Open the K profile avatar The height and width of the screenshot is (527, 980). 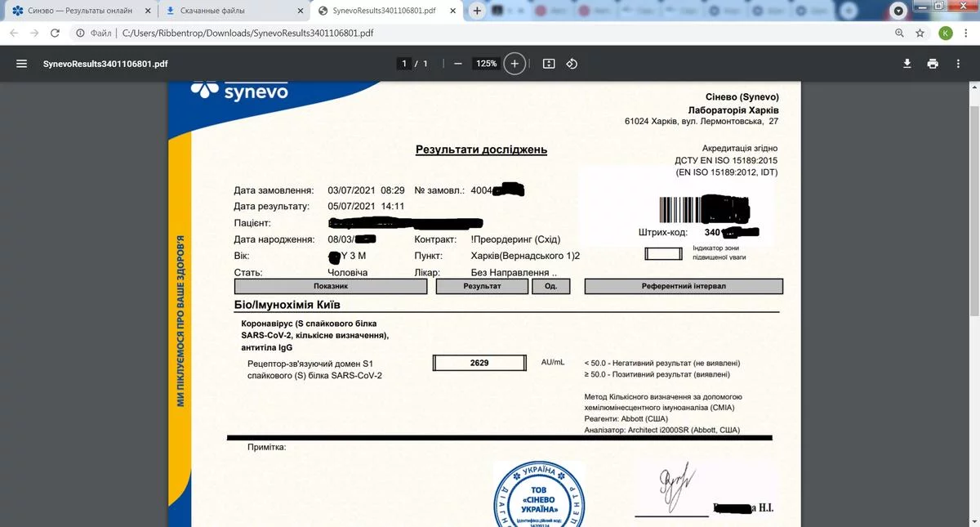coord(946,33)
